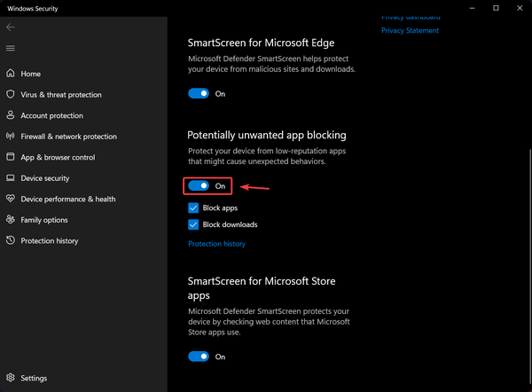
Task: Close the Windows Security window
Action: point(520,8)
